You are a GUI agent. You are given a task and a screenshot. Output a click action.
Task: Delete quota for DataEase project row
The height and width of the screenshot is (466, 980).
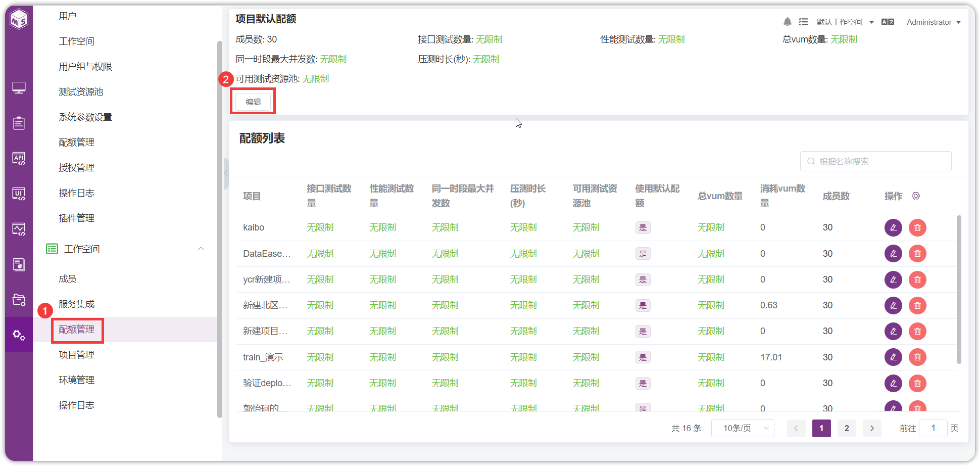pyautogui.click(x=917, y=253)
